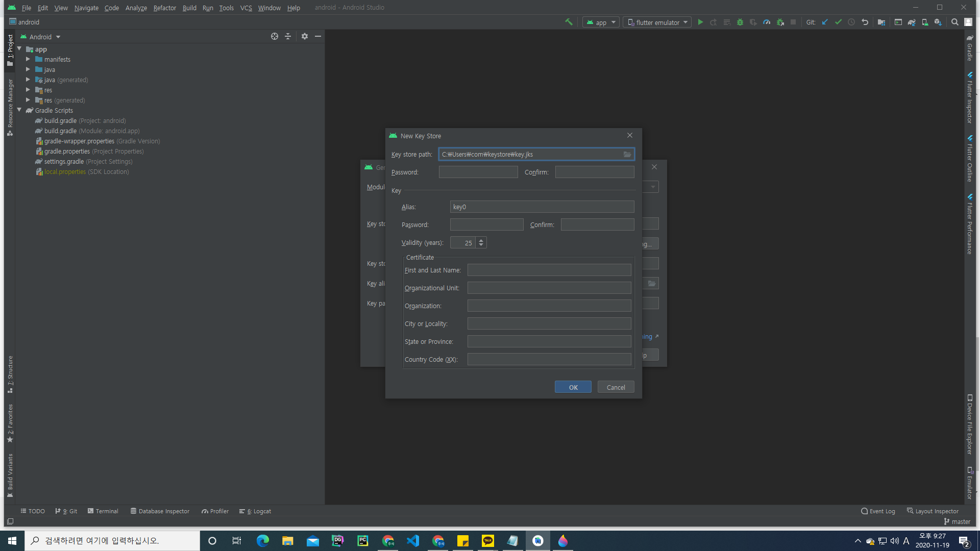Click the Debug app bug icon
Viewport: 980px width, 551px height.
[740, 22]
